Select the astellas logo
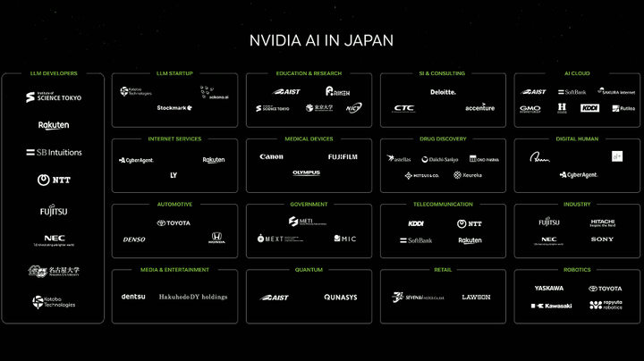 coord(398,159)
